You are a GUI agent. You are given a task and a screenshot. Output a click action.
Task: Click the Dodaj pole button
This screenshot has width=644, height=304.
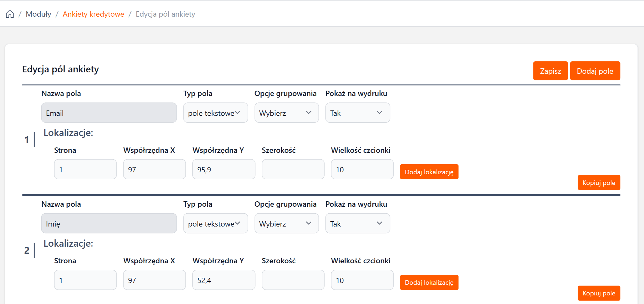tap(595, 71)
